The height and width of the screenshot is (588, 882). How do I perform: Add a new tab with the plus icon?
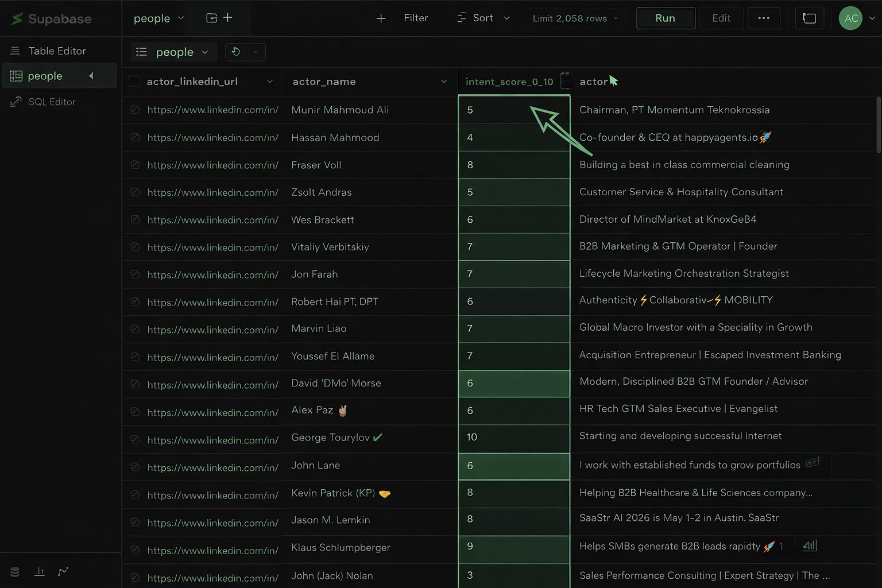click(227, 18)
